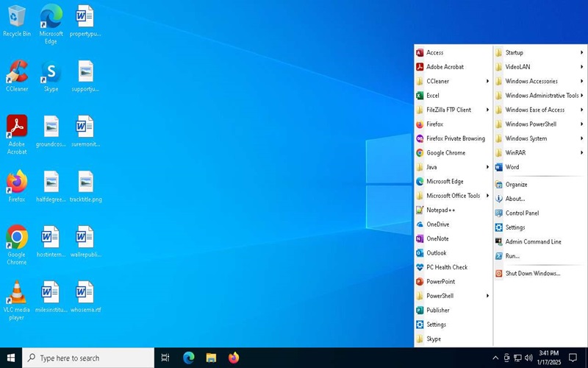The height and width of the screenshot is (368, 588).
Task: Open Firefox from the taskbar
Action: tap(234, 358)
